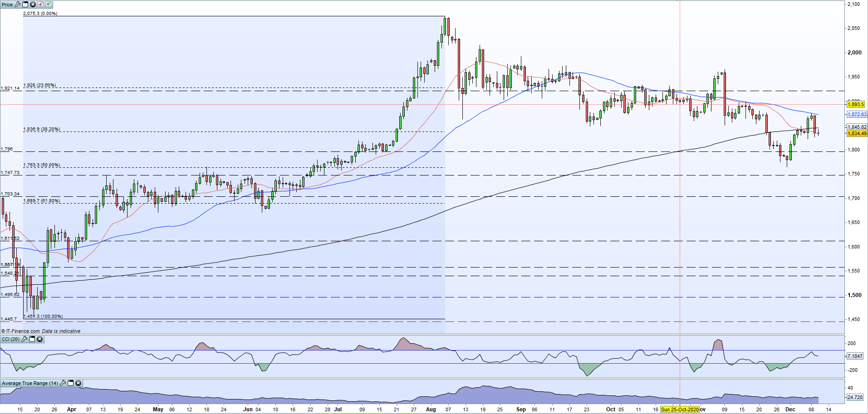Click the green up-arrow icon in the Price header
The height and width of the screenshot is (414, 868).
click(48, 4)
